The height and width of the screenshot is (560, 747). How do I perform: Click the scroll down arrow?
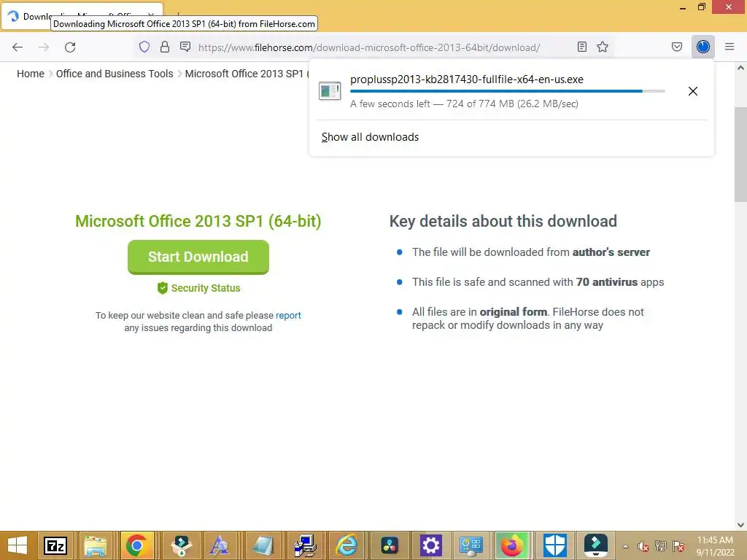pos(740,525)
